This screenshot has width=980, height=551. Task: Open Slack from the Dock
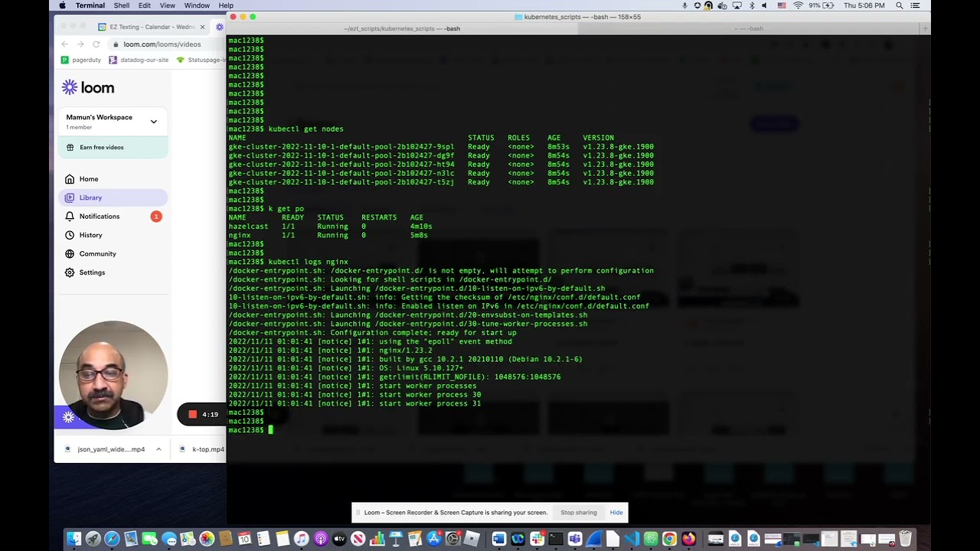tap(537, 539)
